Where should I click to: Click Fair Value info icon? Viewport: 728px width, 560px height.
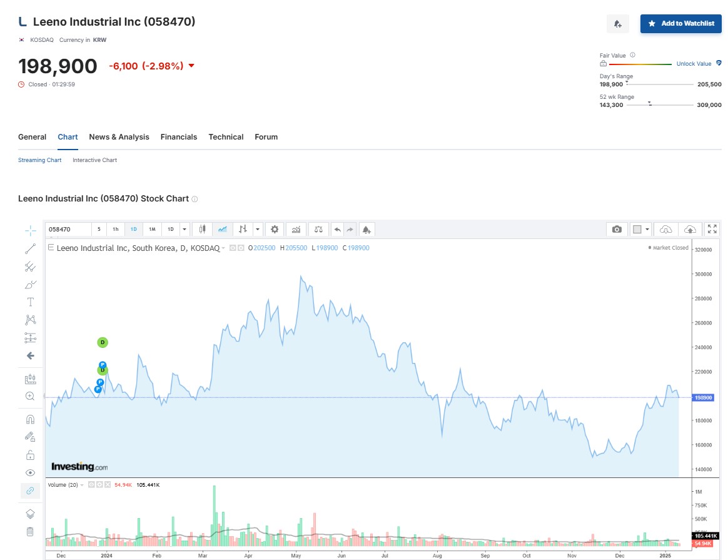click(632, 55)
